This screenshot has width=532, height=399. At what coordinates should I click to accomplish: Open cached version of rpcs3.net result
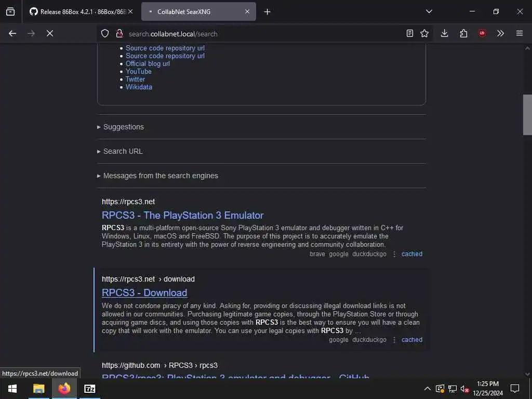click(412, 254)
